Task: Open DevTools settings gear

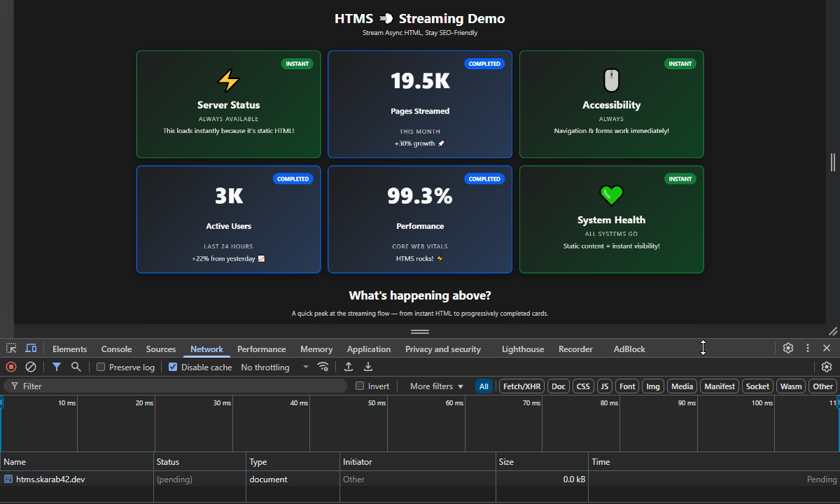Action: tap(788, 348)
